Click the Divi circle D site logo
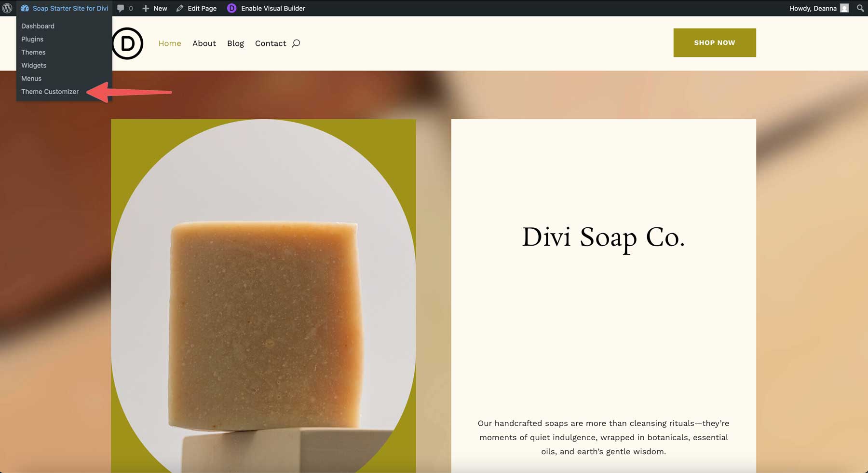This screenshot has height=473, width=868. click(x=127, y=43)
